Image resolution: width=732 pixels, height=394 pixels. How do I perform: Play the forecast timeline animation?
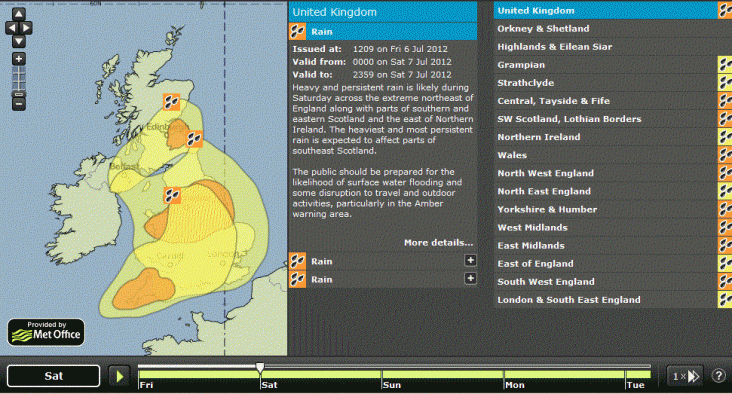point(119,376)
